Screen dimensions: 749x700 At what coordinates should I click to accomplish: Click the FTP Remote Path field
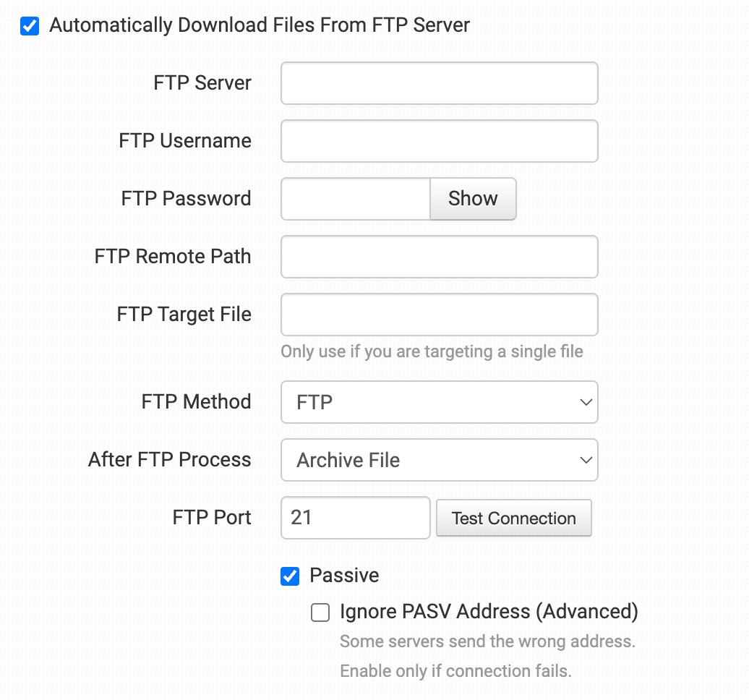click(x=440, y=257)
